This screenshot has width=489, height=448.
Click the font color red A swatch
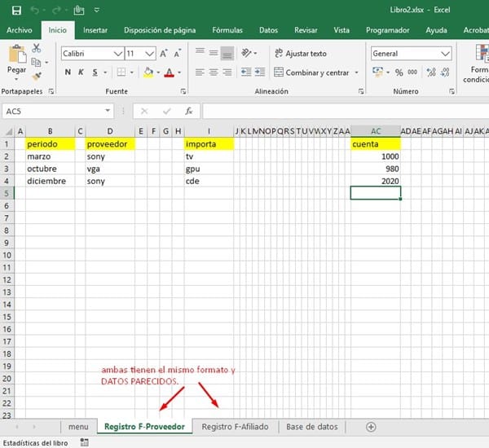[x=168, y=72]
